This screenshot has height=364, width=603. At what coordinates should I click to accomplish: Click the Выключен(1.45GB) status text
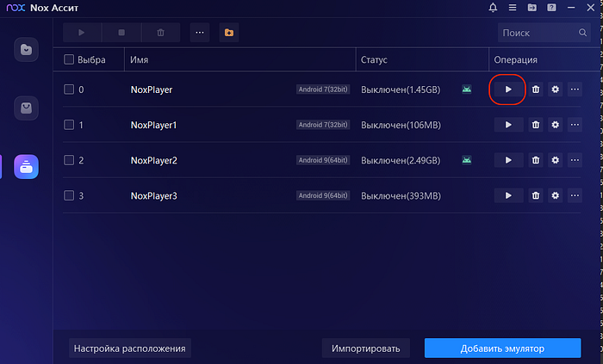click(x=401, y=89)
